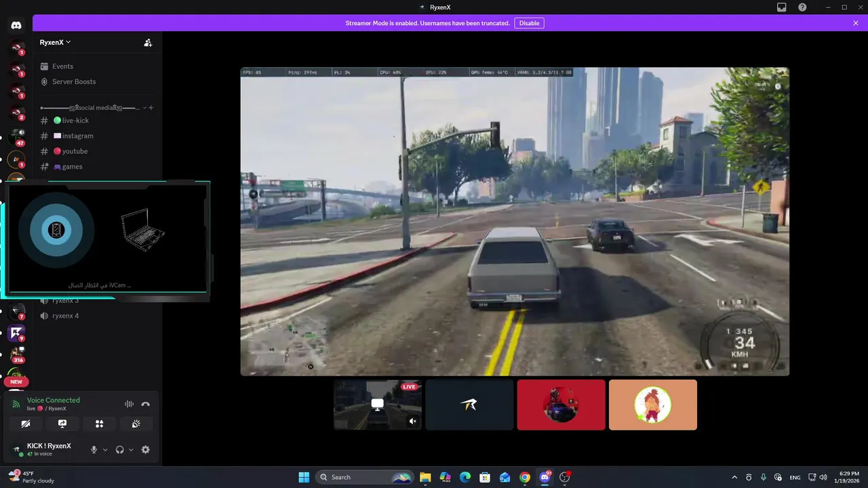Click the KICK ! RyxenX user profile

47,449
